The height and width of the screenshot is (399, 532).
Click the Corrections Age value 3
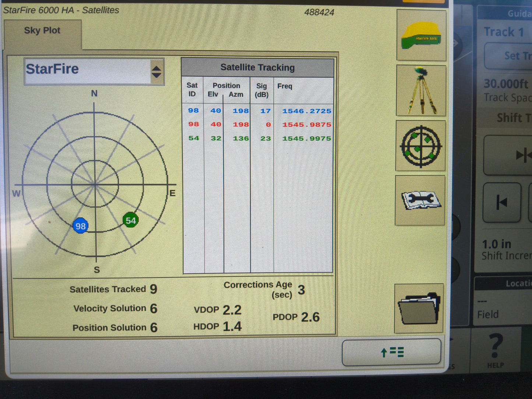pyautogui.click(x=301, y=290)
